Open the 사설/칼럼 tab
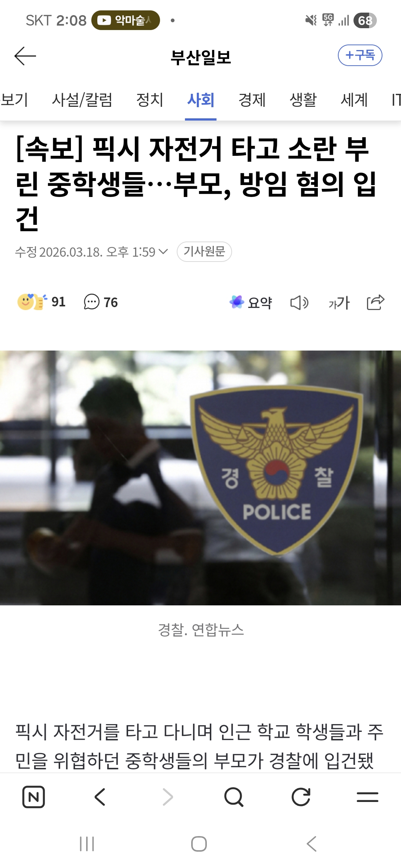The height and width of the screenshot is (868, 401). 82,100
